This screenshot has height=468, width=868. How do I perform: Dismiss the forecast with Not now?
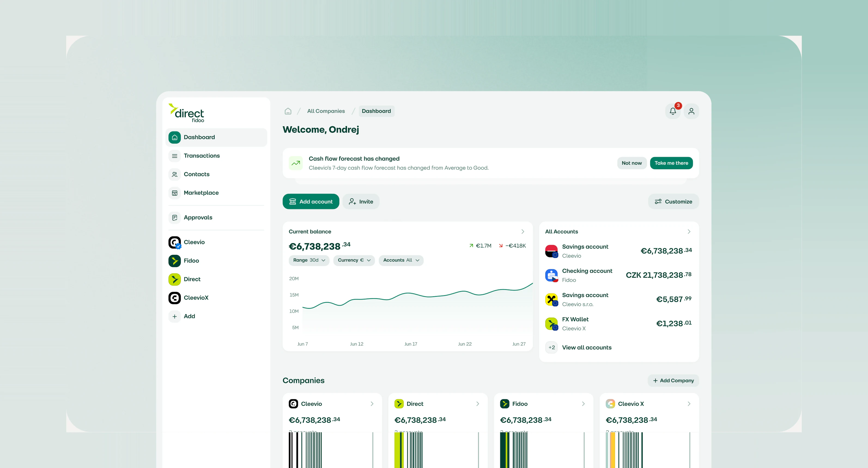tap(632, 163)
